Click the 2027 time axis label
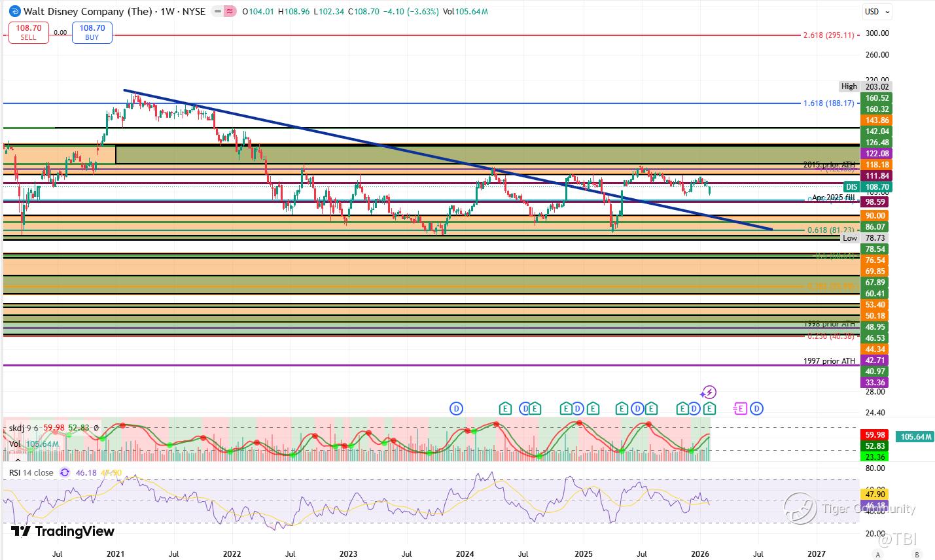Viewport: 935px width, 560px height. (x=817, y=553)
